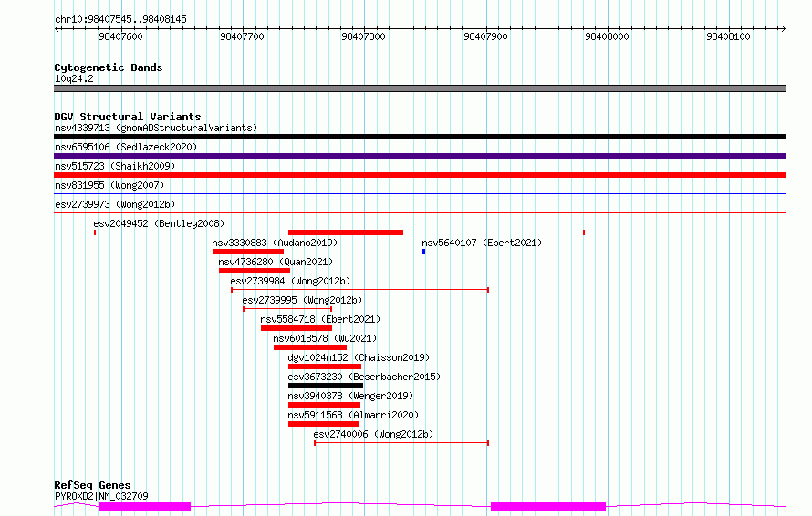812x516 pixels.
Task: Click the chr10:98407545..98408145 coordinate label
Action: [120, 20]
